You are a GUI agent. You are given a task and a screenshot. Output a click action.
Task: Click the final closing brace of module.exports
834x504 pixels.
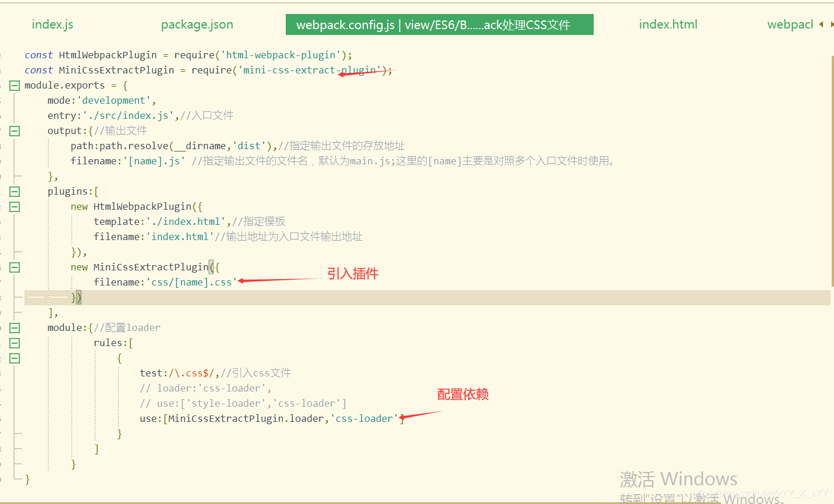pos(27,479)
